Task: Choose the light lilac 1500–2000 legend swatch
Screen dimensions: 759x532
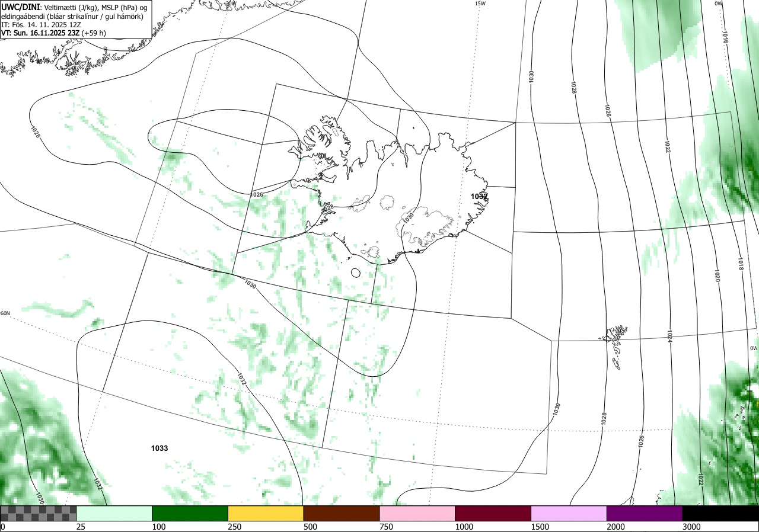Action: 569,513
